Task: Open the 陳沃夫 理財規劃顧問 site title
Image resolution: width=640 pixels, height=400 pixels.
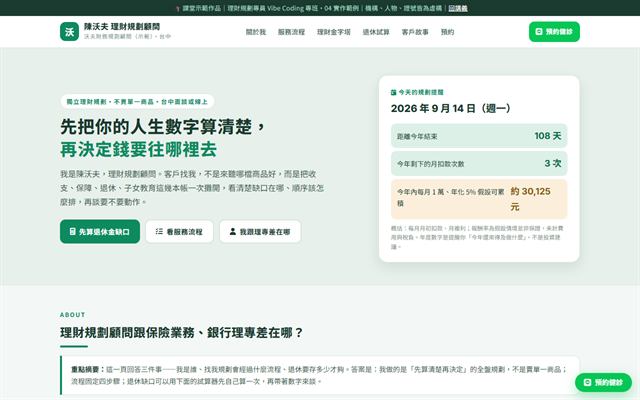Action: coord(122,27)
